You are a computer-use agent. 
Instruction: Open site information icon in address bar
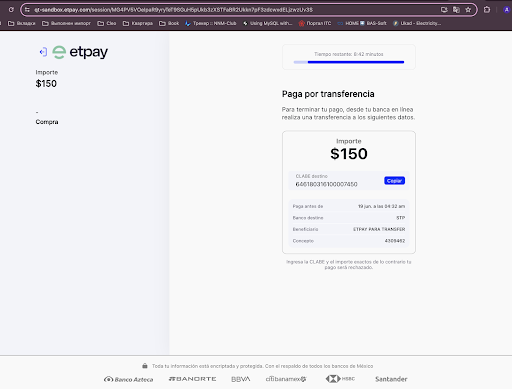click(27, 10)
